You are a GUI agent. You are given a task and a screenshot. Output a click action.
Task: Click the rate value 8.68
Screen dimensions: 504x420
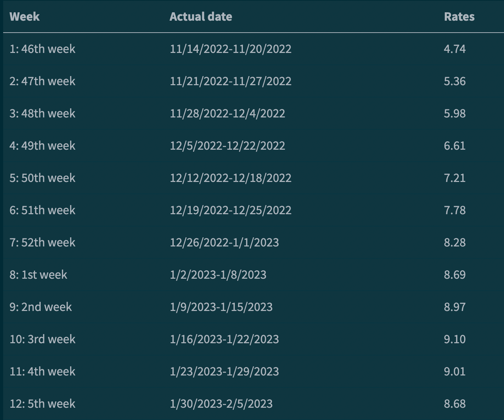coord(455,404)
